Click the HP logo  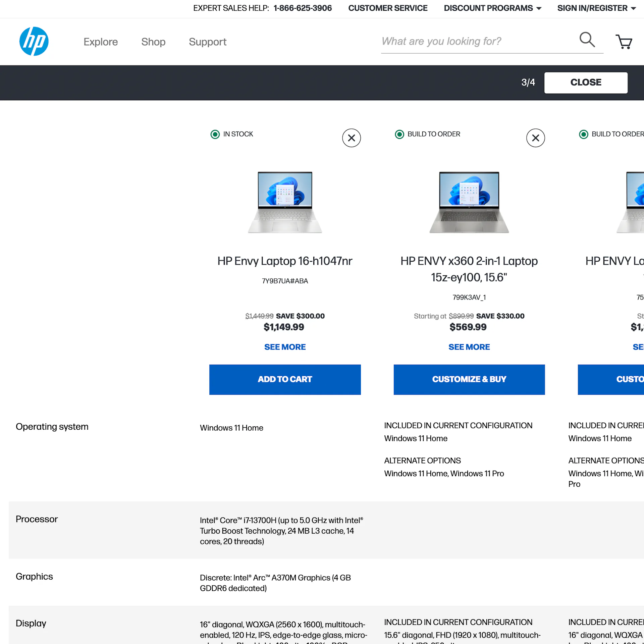(34, 41)
